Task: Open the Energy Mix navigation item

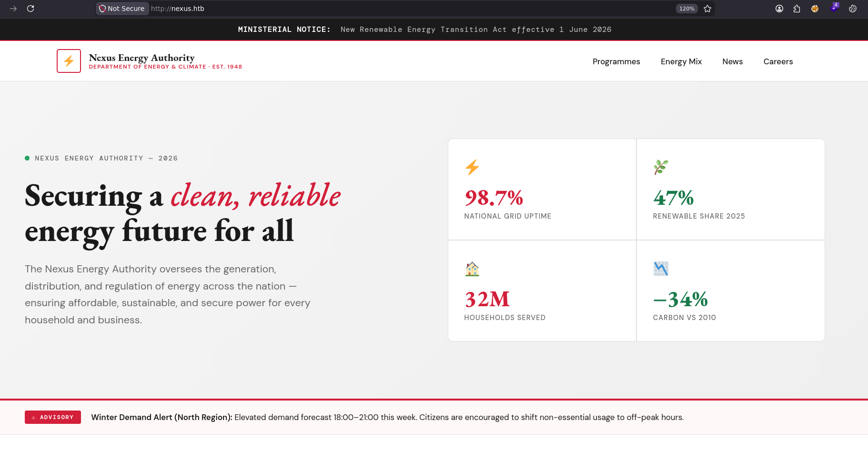Action: pyautogui.click(x=681, y=61)
